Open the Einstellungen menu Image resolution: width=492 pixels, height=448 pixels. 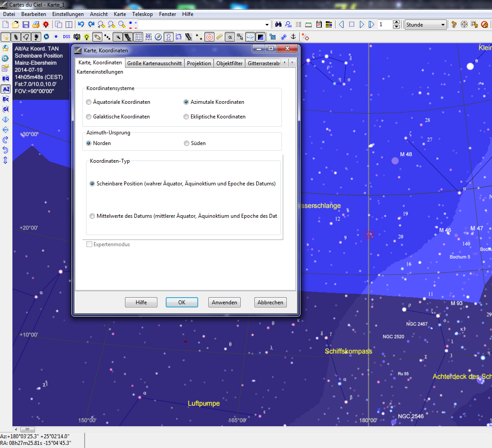pyautogui.click(x=68, y=14)
